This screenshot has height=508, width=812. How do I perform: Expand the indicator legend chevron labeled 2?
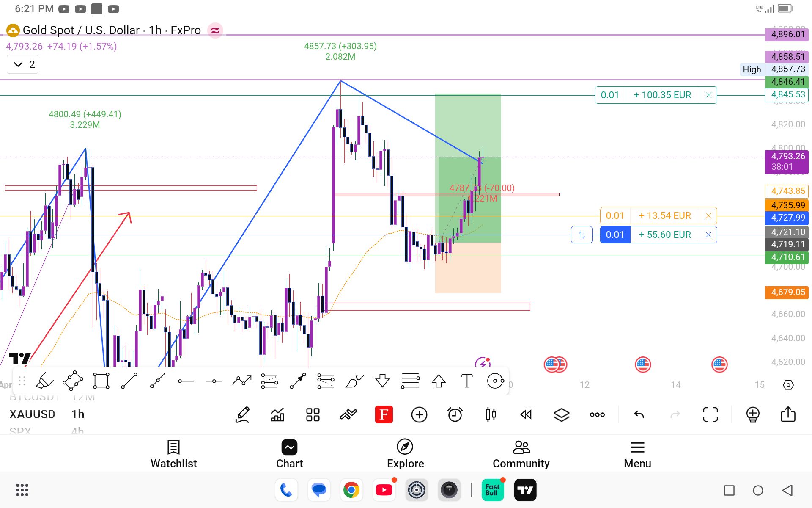click(23, 64)
